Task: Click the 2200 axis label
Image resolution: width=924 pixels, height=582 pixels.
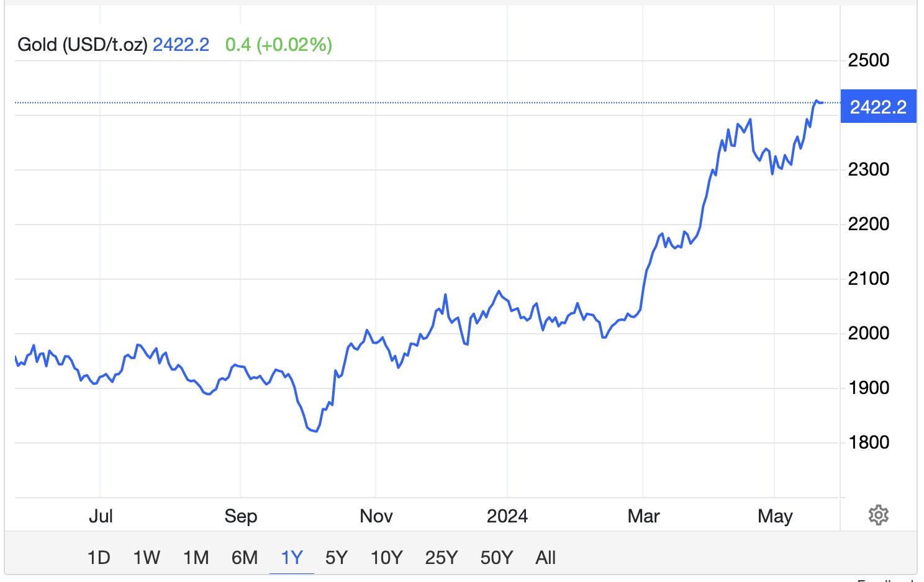Action: click(x=869, y=224)
